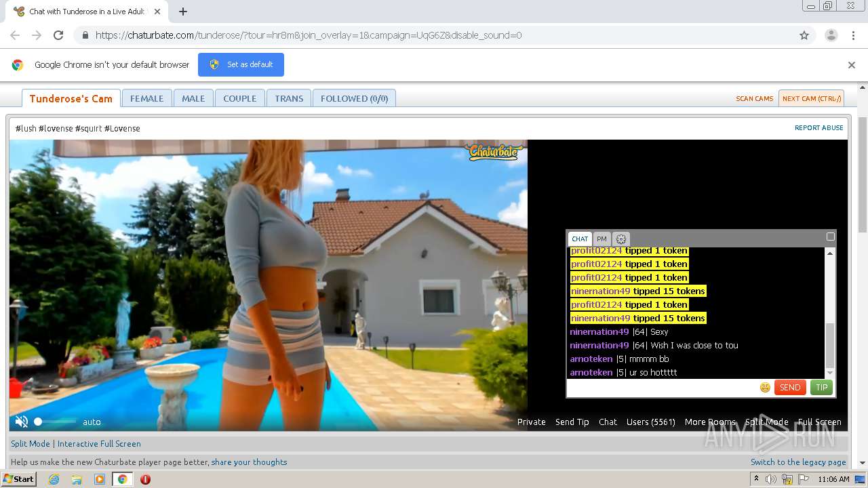Switch to the FEMALE category tab
Image resolution: width=868 pixels, height=488 pixels.
click(x=146, y=98)
